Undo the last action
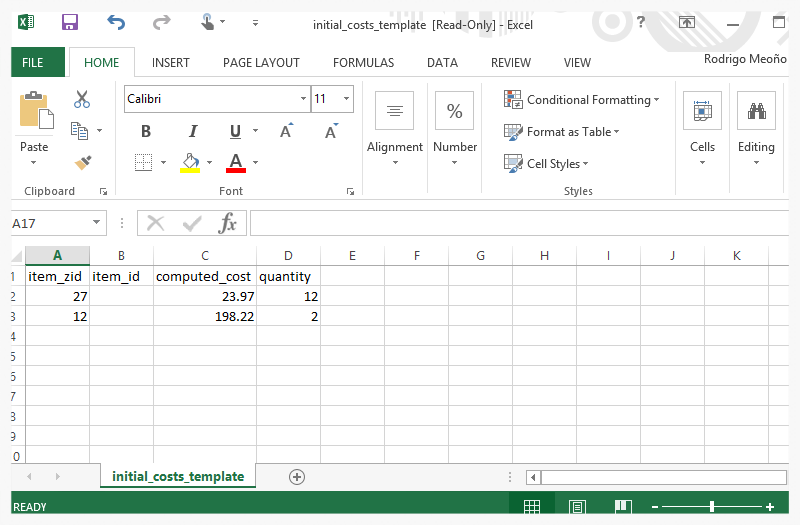The width and height of the screenshot is (800, 525). 116,22
